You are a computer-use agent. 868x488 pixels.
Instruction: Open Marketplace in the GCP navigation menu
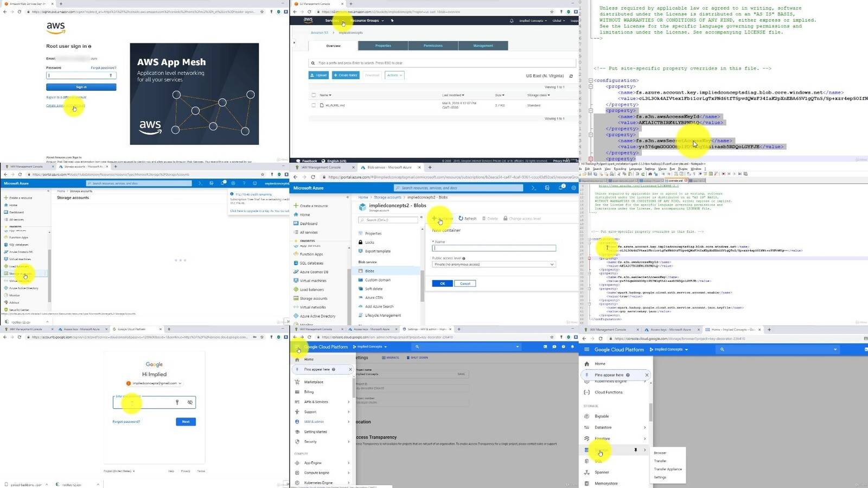pyautogui.click(x=309, y=382)
